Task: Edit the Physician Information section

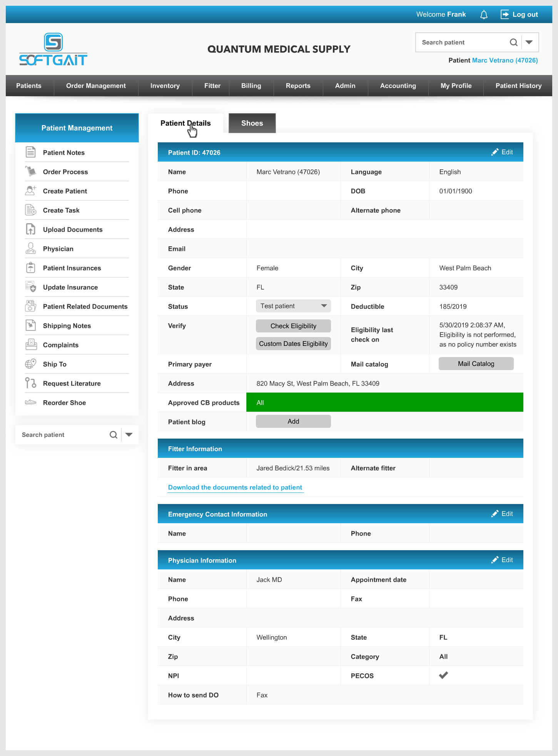Action: pos(502,560)
